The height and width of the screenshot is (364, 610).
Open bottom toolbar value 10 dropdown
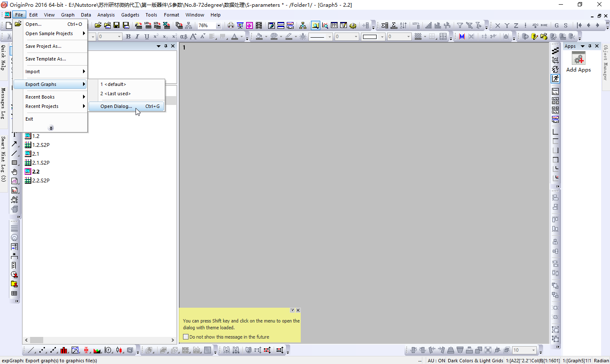tap(533, 350)
